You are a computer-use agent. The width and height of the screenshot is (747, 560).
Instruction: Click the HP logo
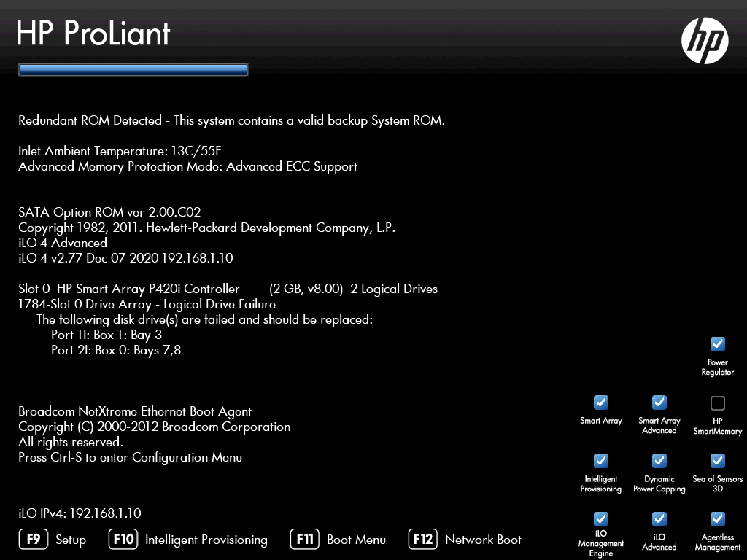coord(705,40)
